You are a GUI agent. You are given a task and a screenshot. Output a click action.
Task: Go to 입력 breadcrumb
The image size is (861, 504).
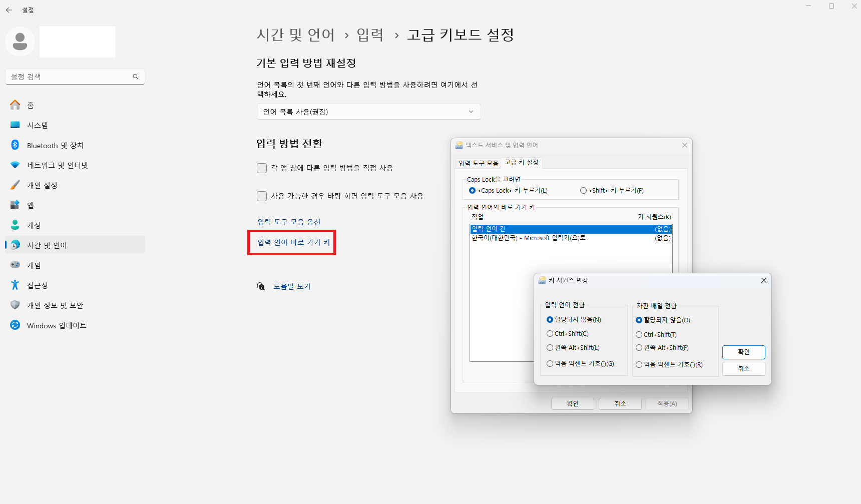[x=370, y=35]
